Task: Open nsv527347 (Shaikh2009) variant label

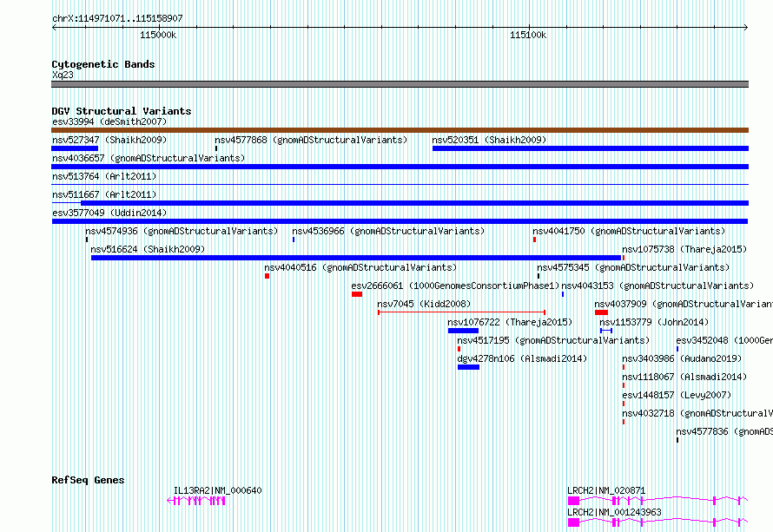Action: [109, 140]
